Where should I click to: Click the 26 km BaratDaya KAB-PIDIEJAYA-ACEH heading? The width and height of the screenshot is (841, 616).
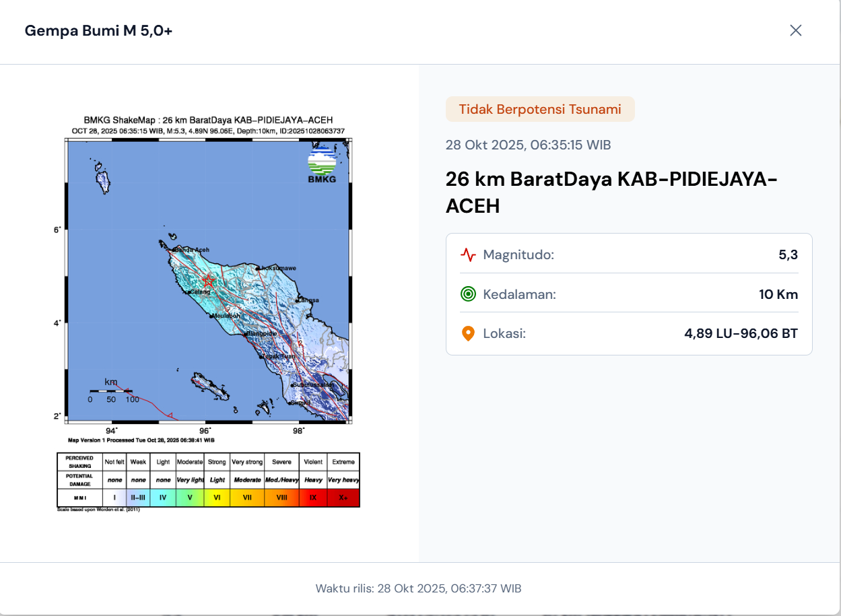[611, 193]
